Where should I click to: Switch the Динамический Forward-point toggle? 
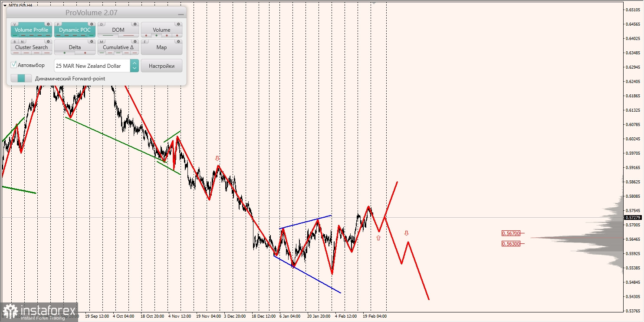(21, 78)
